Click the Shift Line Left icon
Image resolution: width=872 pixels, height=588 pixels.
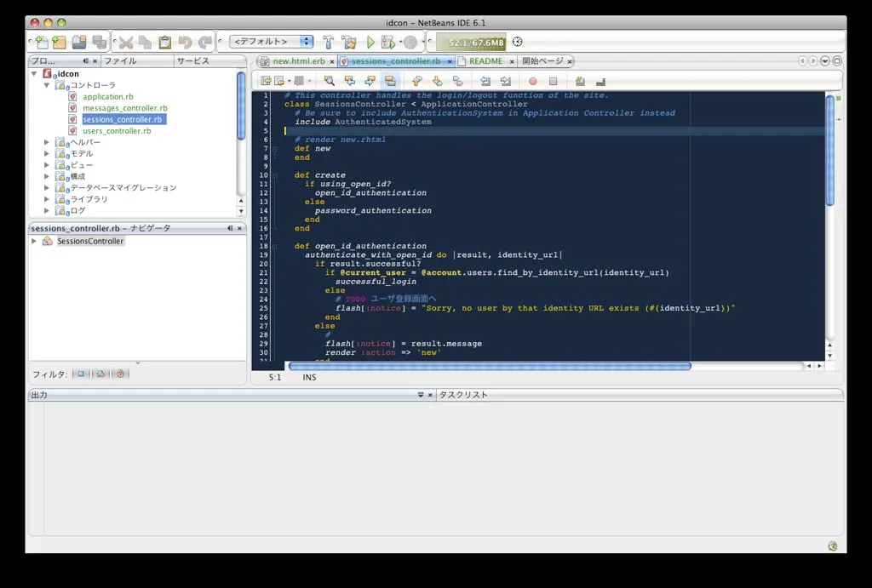(x=485, y=81)
